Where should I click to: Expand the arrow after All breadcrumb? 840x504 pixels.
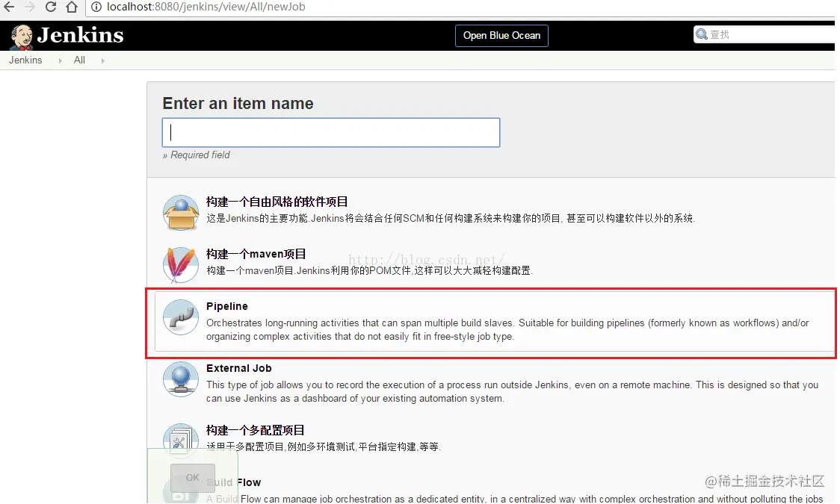[103, 60]
